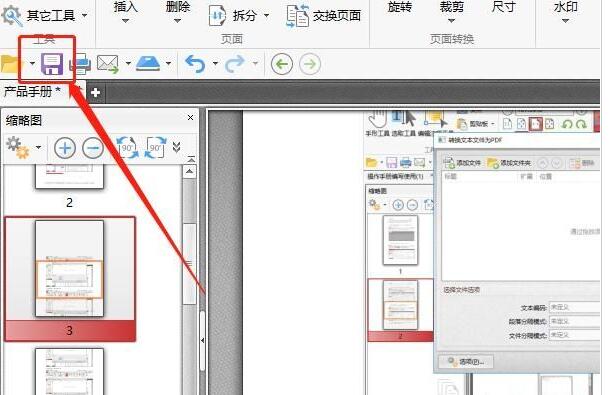Print the document with the printer icon
610x395 pixels.
(80, 64)
